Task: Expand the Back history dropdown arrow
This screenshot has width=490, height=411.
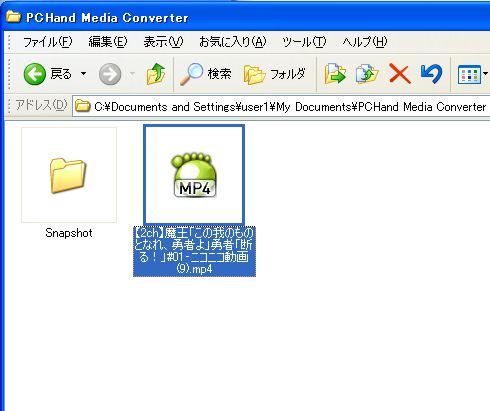Action: point(83,74)
